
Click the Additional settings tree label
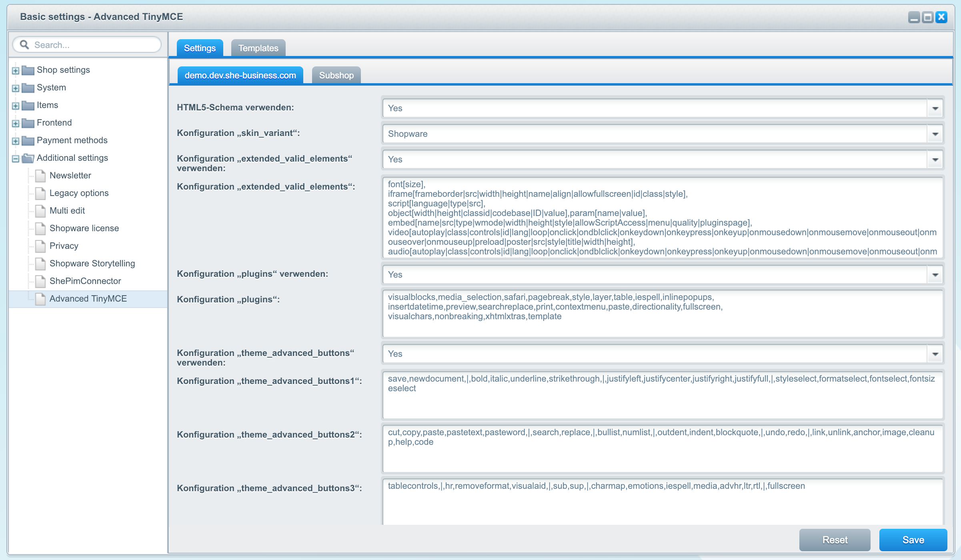72,158
